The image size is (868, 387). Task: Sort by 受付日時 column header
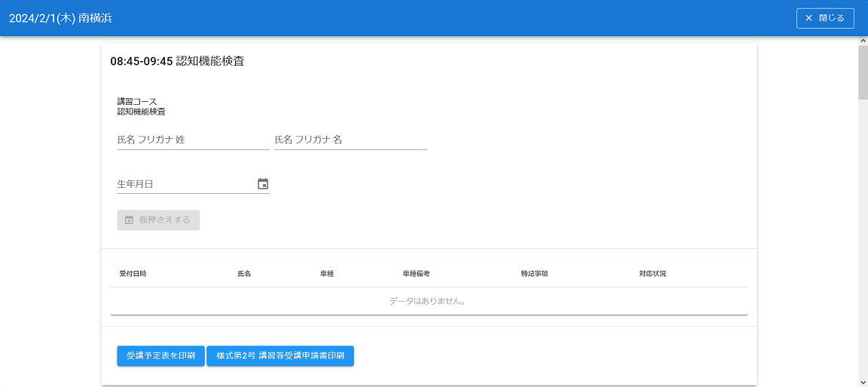(133, 273)
